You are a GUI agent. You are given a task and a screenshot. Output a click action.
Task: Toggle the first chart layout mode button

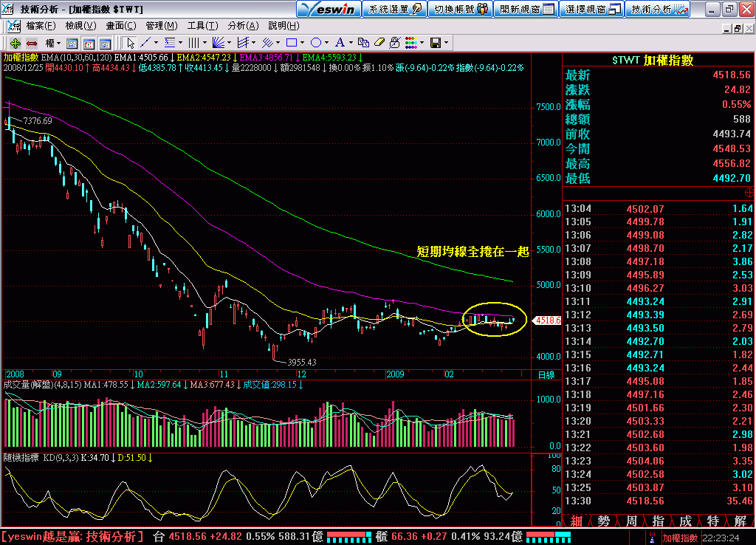click(x=72, y=44)
